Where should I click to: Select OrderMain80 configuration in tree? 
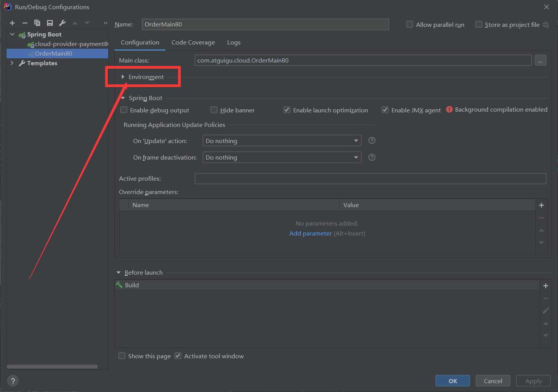click(x=57, y=53)
